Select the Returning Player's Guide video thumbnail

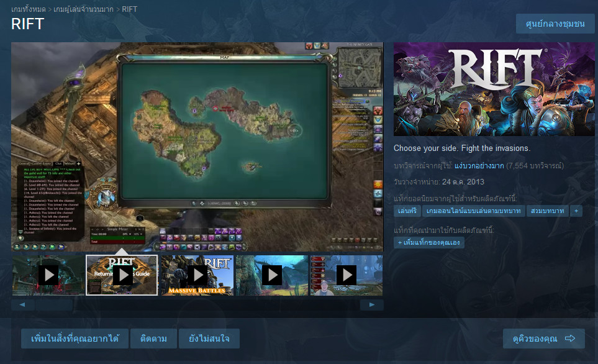coord(122,275)
